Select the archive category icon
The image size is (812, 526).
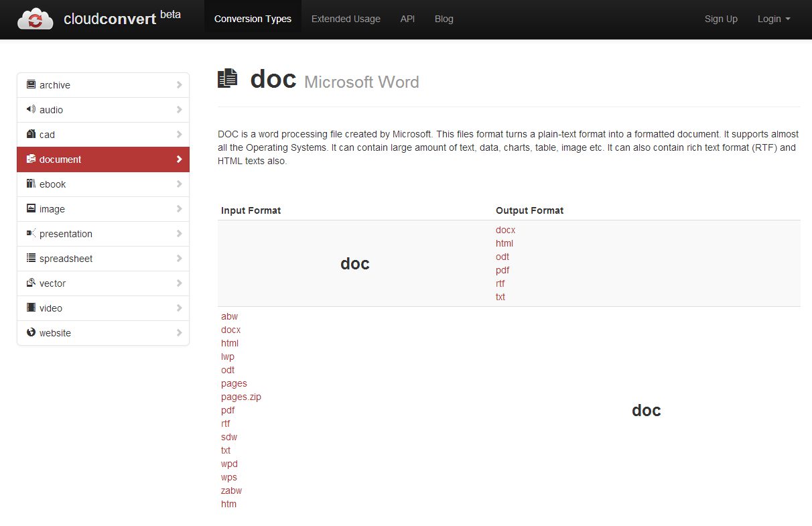(31, 84)
